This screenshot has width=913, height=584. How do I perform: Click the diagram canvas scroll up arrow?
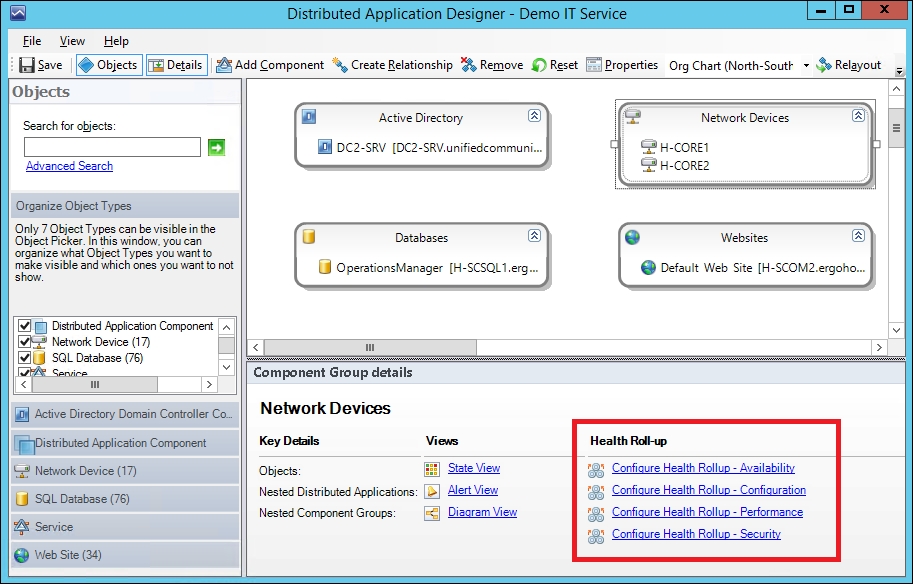pos(896,89)
